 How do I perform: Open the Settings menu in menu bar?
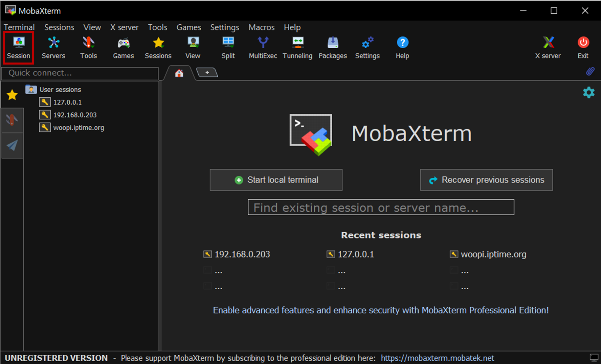coord(225,27)
